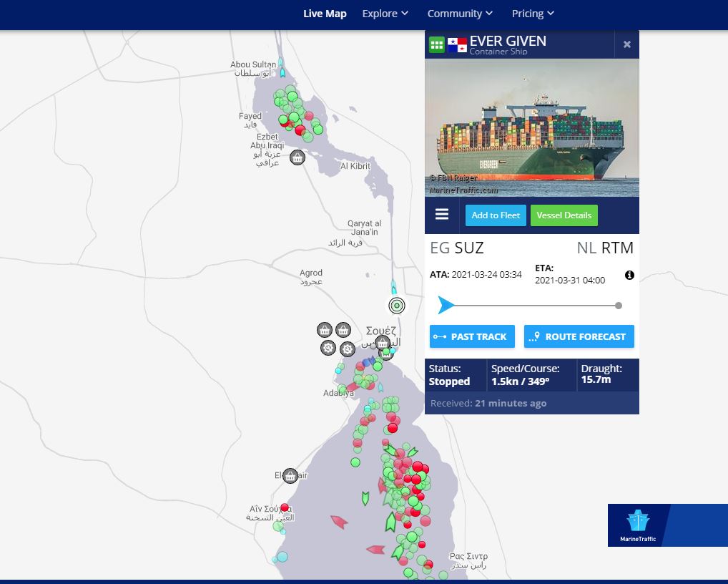The height and width of the screenshot is (584, 728).
Task: Click the MarineTraffic logo badge
Action: point(638,525)
